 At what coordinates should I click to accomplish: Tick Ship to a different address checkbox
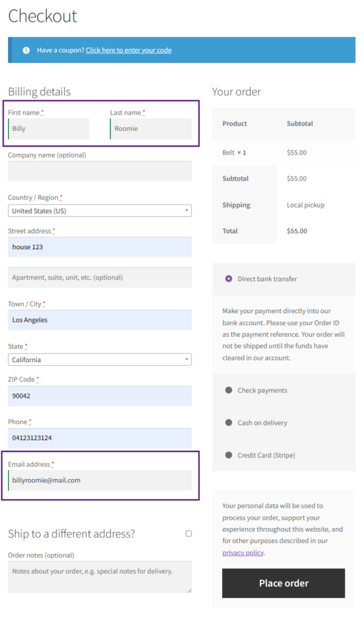pos(188,534)
